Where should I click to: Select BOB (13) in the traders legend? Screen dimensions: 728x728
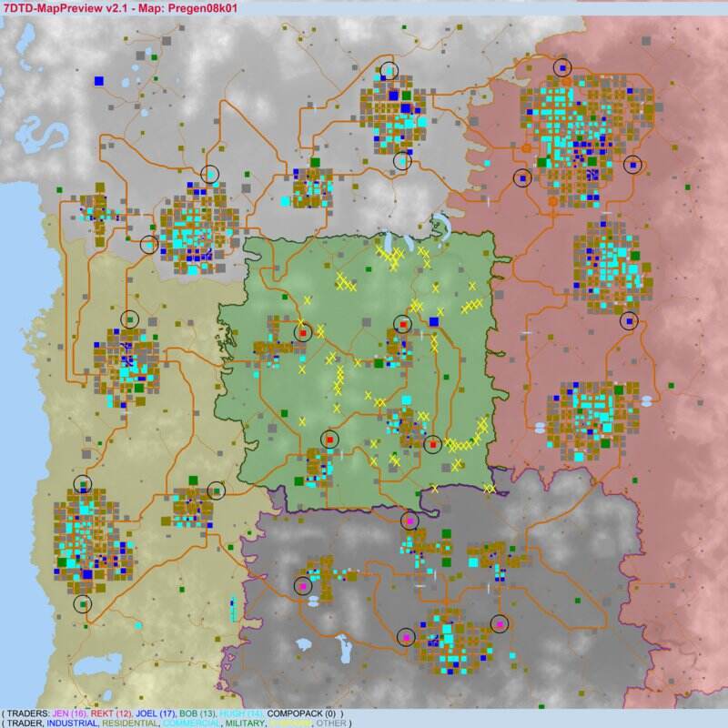[199, 713]
